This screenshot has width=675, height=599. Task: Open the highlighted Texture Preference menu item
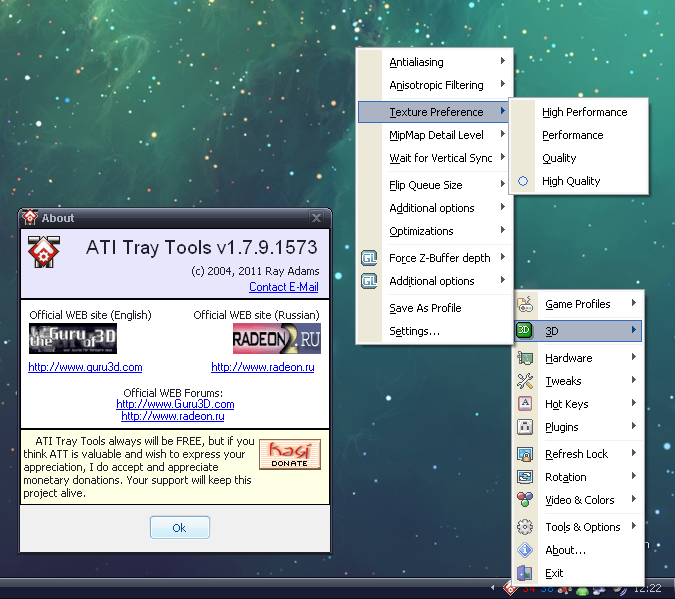coord(433,112)
